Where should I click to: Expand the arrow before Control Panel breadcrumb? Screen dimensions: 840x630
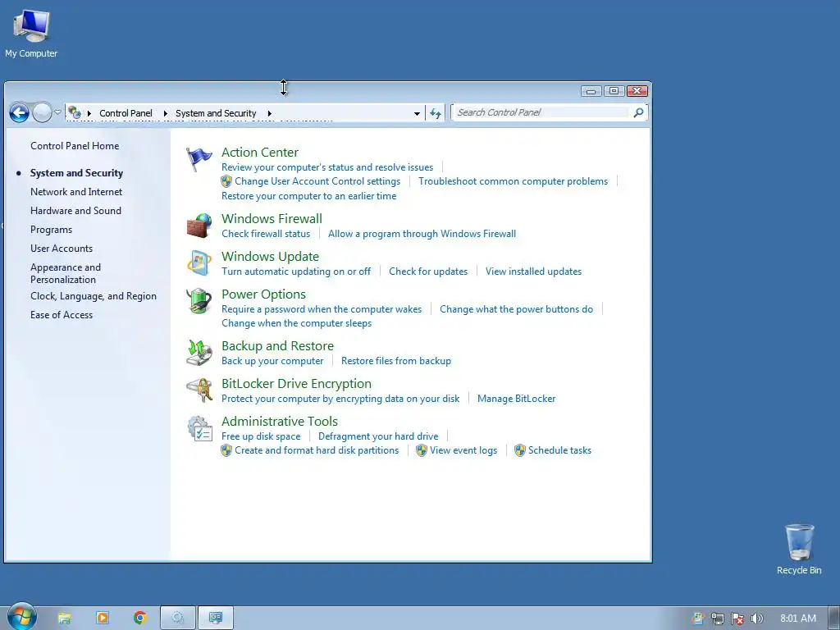[x=89, y=113]
